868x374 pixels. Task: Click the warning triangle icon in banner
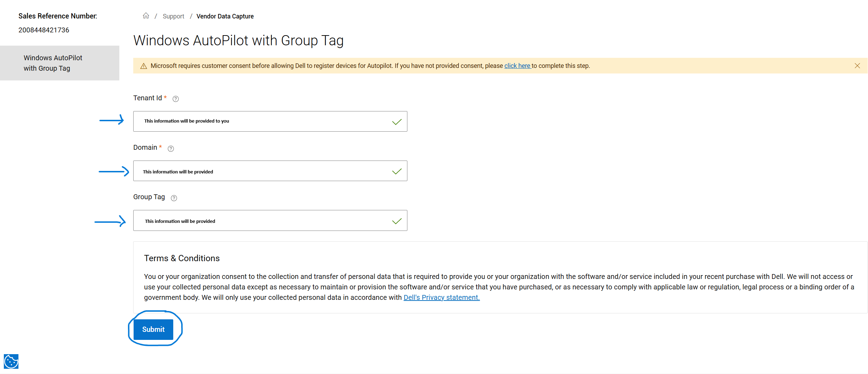[143, 66]
